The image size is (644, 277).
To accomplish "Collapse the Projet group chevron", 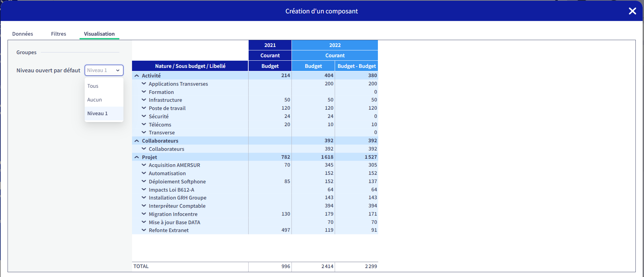I will point(137,157).
